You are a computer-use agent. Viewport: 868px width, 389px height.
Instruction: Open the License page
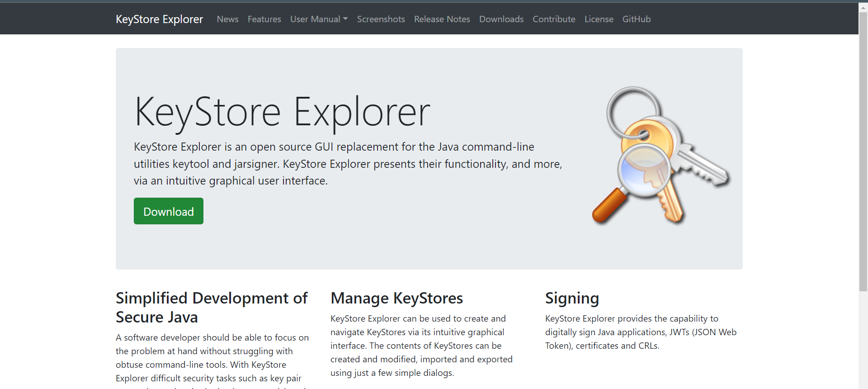[599, 19]
